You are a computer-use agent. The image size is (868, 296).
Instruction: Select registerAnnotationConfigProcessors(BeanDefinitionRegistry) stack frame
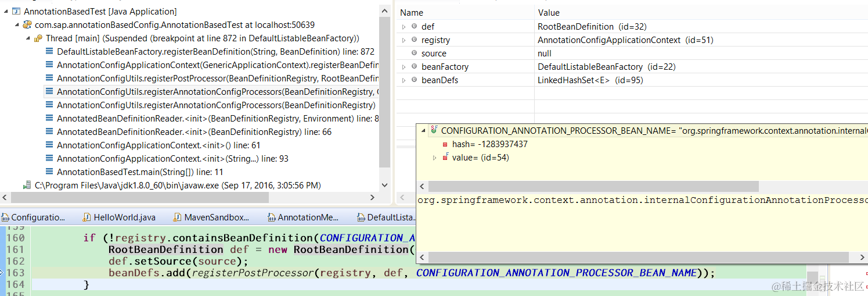216,105
